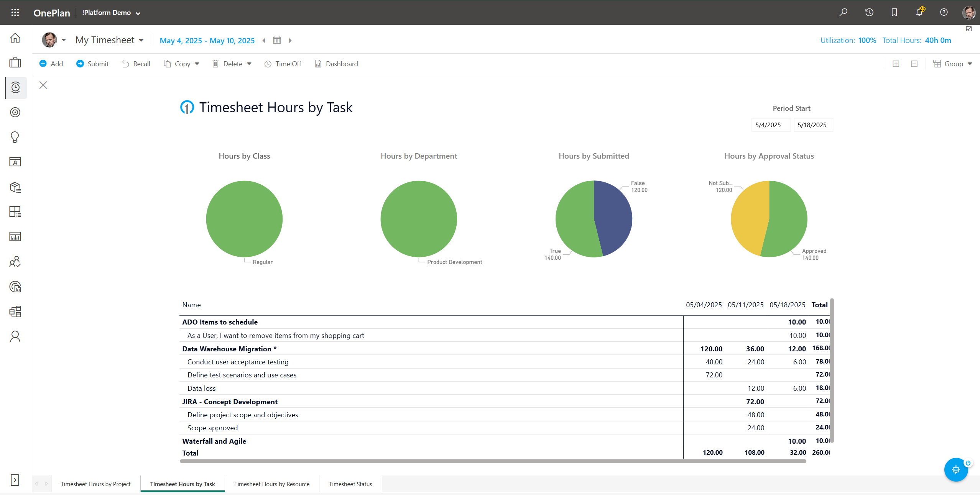Open the bar chart reports icon in sidebar
980x495 pixels.
[15, 236]
